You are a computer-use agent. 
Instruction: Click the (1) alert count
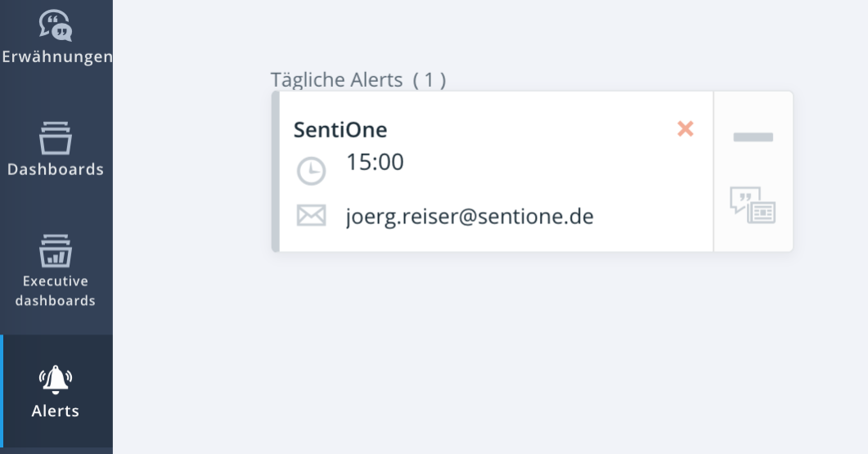tap(430, 80)
